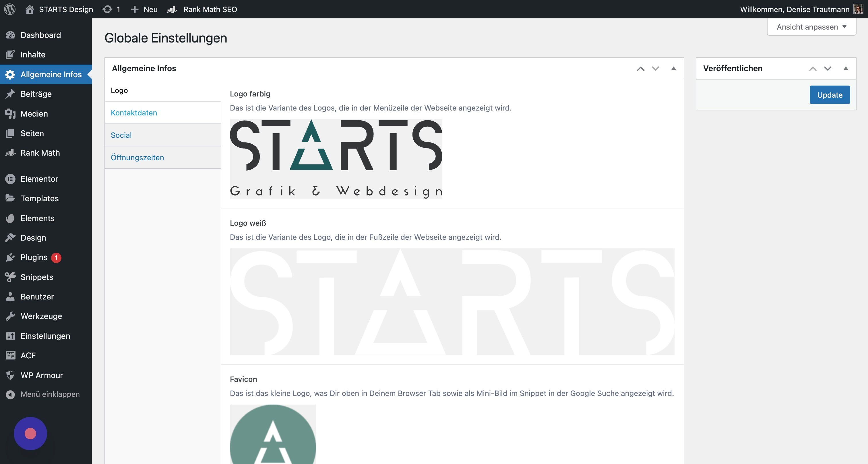Open STARTS Design site home icon
The width and height of the screenshot is (868, 464).
tap(30, 9)
